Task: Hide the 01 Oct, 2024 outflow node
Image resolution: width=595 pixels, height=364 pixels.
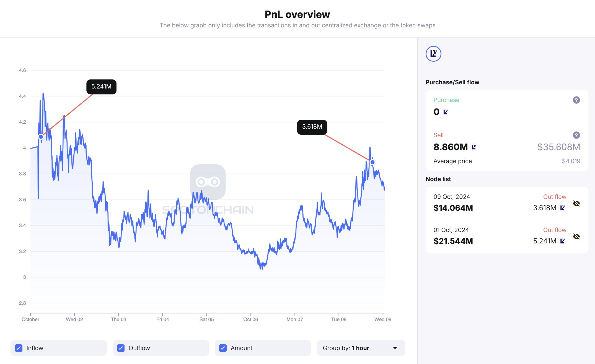Action: point(576,236)
